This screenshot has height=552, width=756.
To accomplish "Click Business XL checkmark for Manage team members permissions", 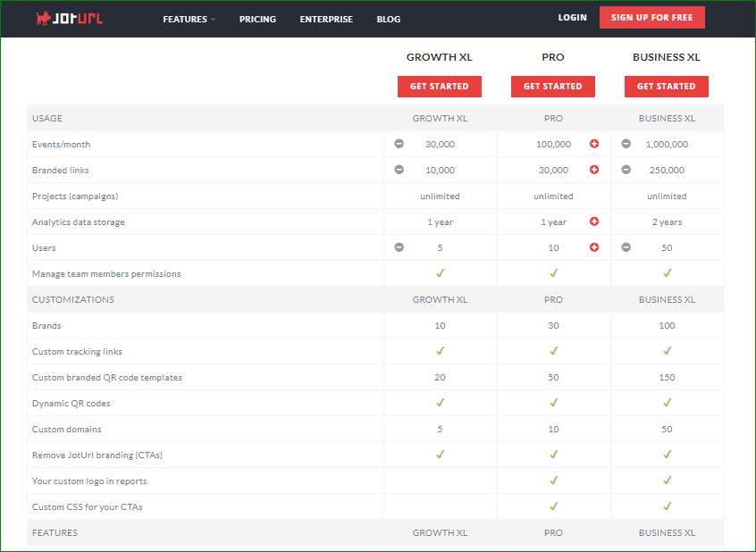I will click(668, 272).
